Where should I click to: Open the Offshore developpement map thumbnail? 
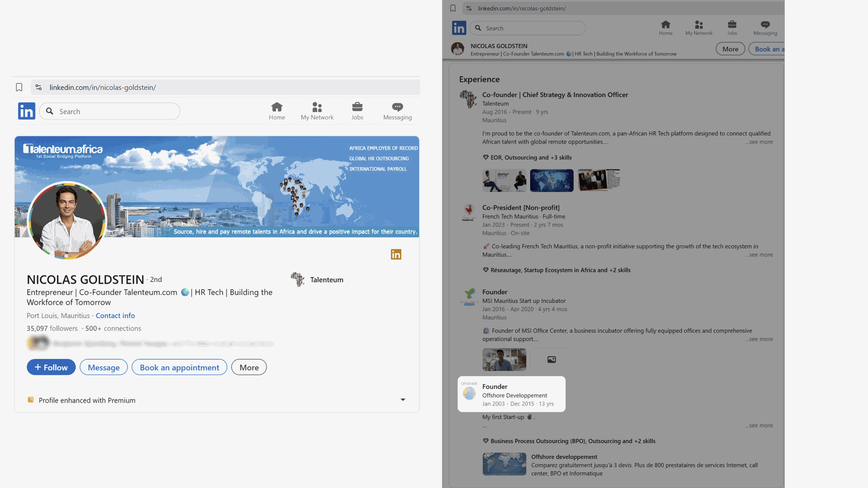(504, 464)
